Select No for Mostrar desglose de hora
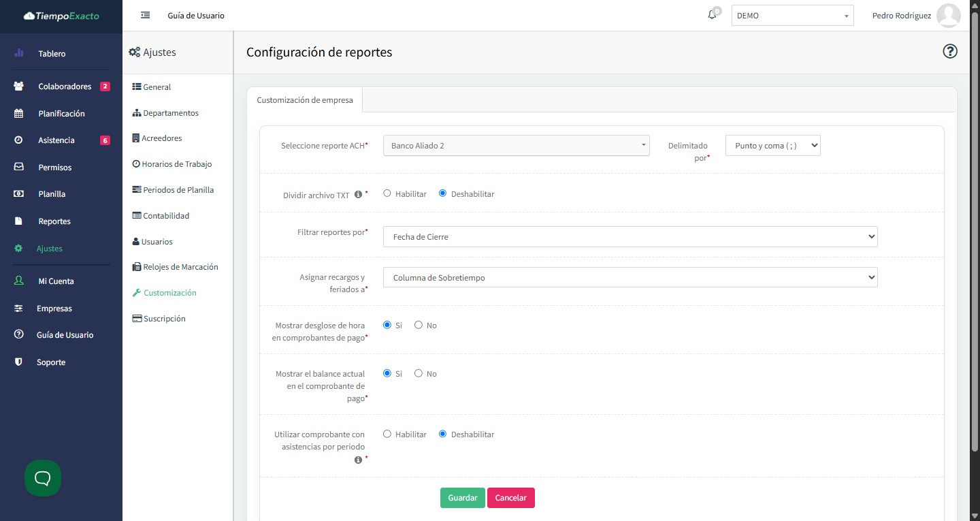 click(419, 325)
